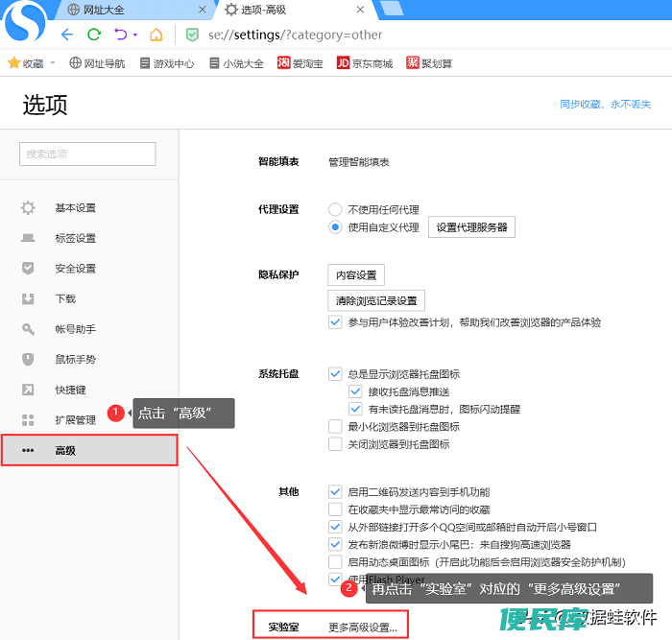Screen dimensions: 672x640
Task: Go to the home page via the house icon
Action: (x=156, y=35)
